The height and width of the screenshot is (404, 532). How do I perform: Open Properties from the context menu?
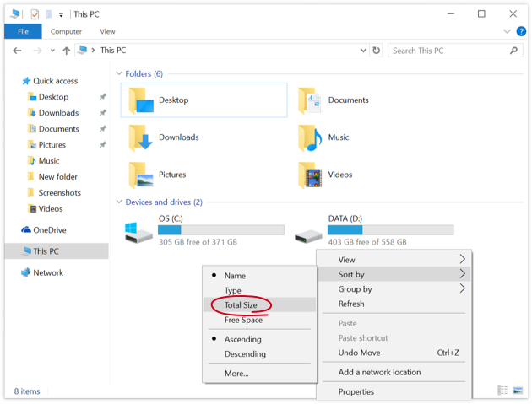[x=394, y=391]
